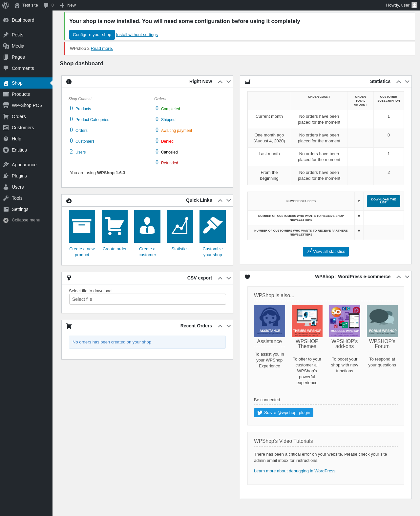Click the Quick Links gauge icon
This screenshot has width=420, height=516.
69,200
